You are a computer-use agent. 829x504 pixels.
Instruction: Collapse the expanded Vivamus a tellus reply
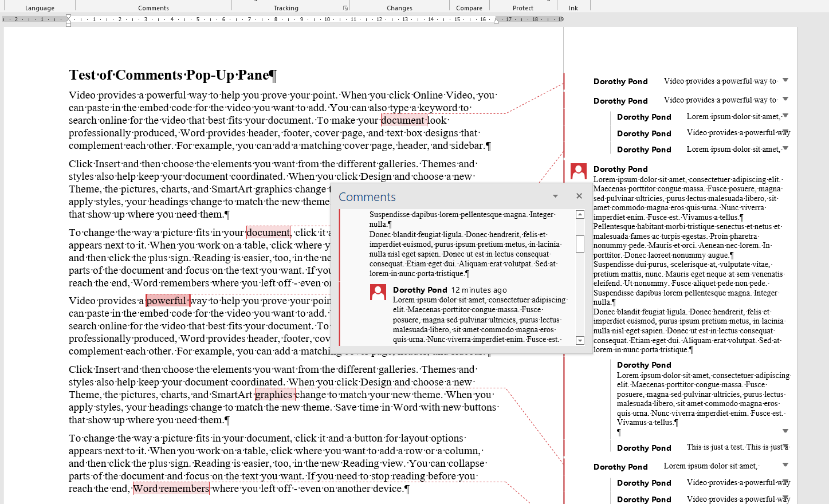pos(785,431)
